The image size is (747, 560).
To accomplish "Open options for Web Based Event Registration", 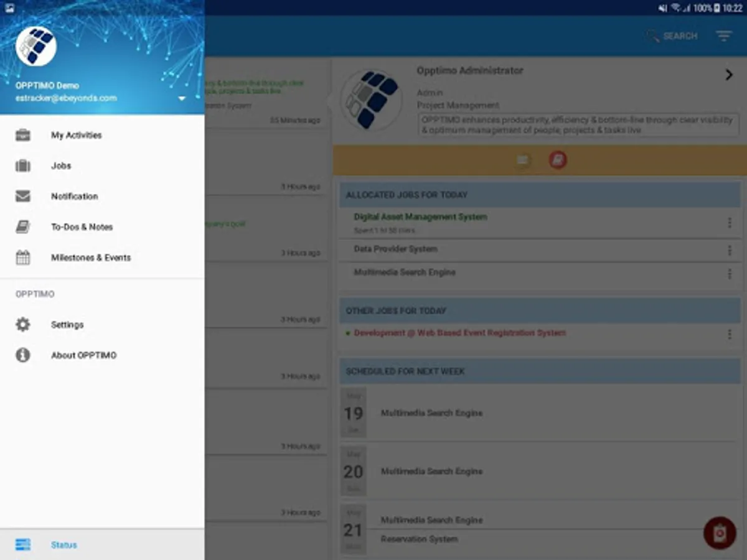I will 730,334.
